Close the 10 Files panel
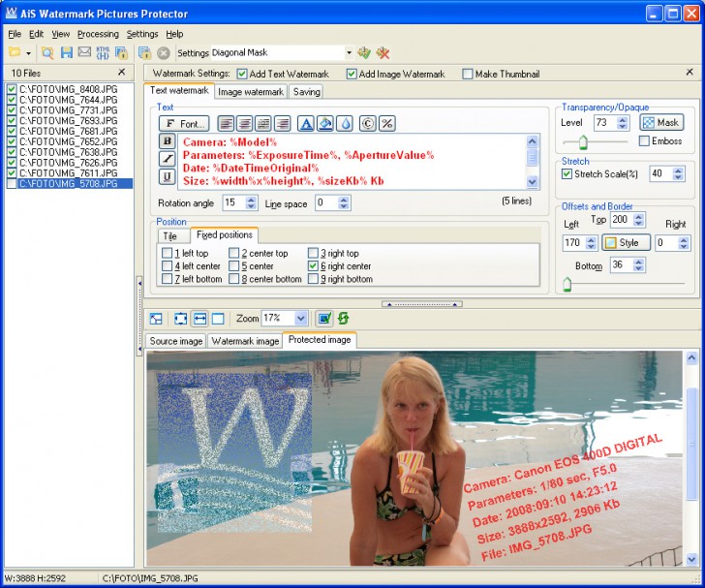 121,72
